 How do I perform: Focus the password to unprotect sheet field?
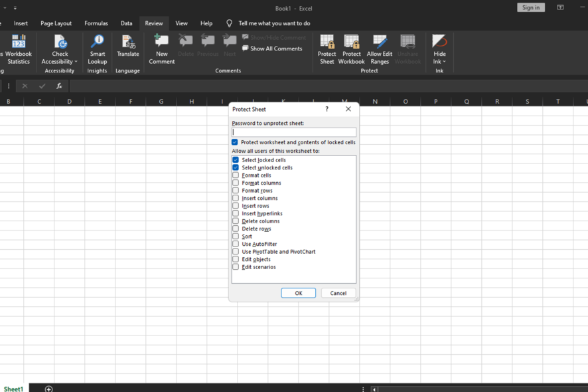[x=294, y=132]
